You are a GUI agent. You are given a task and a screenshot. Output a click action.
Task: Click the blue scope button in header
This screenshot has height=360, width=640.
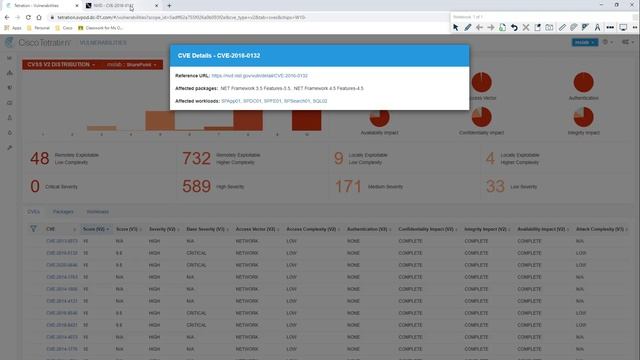(x=584, y=42)
